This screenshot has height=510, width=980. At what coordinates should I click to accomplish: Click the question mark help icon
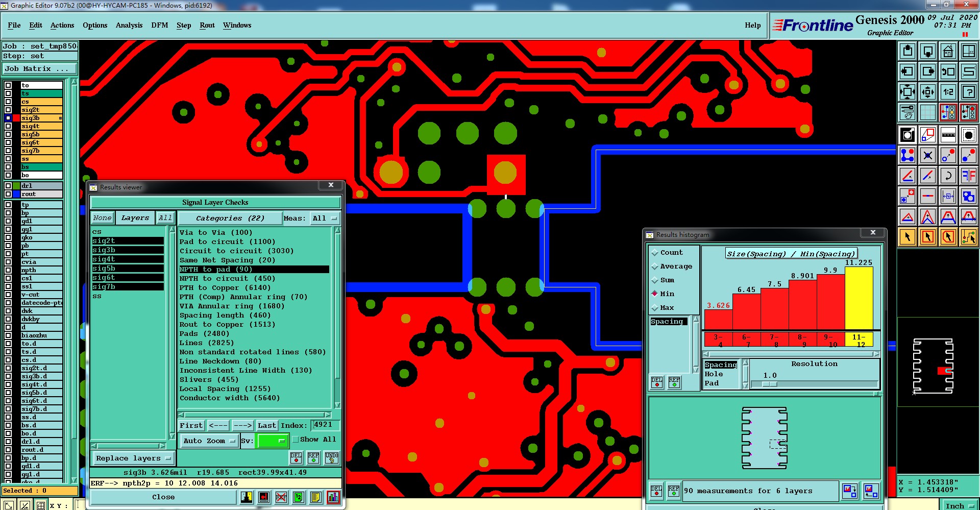click(969, 92)
